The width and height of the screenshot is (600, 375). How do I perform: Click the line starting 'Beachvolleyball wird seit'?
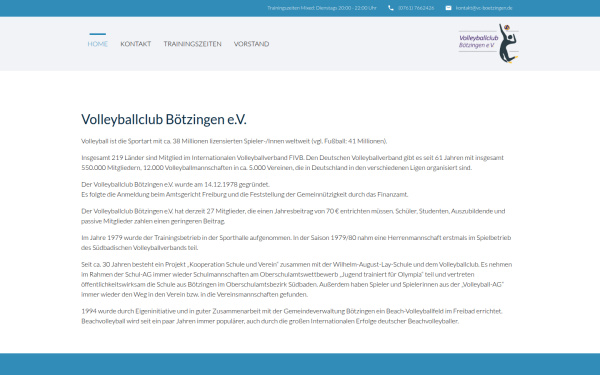click(270, 321)
